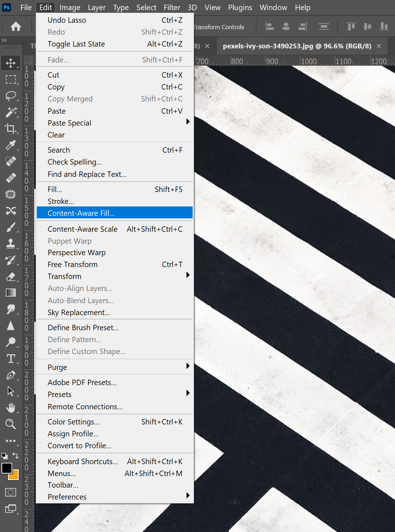The image size is (395, 532).
Task: Choose Content-Aware Scale item
Action: [x=115, y=229]
